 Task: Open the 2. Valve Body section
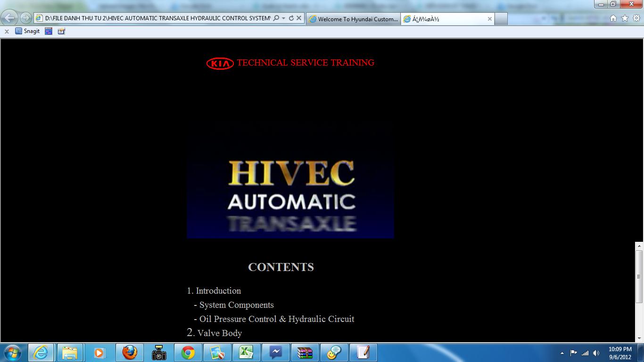click(215, 333)
